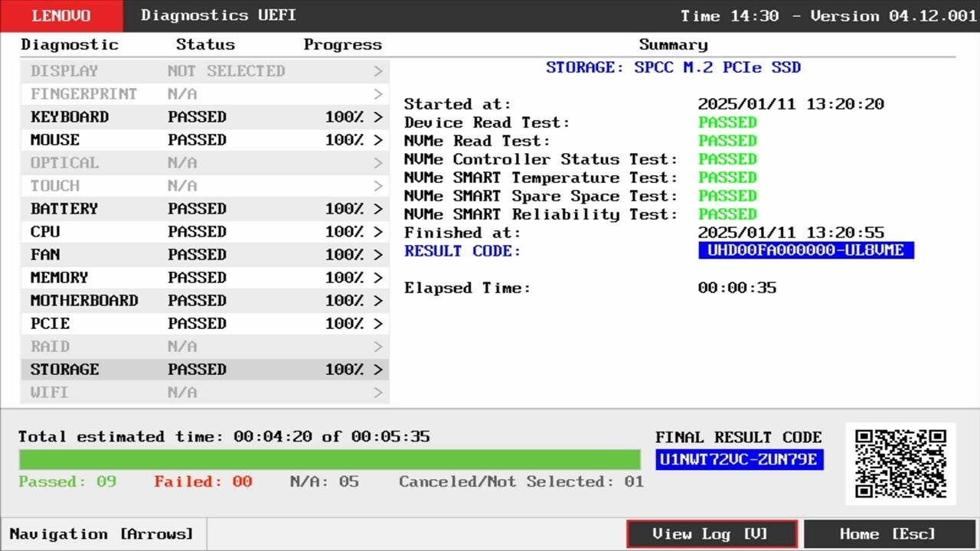
Task: Select the MEMORY diagnostic row
Action: point(205,278)
